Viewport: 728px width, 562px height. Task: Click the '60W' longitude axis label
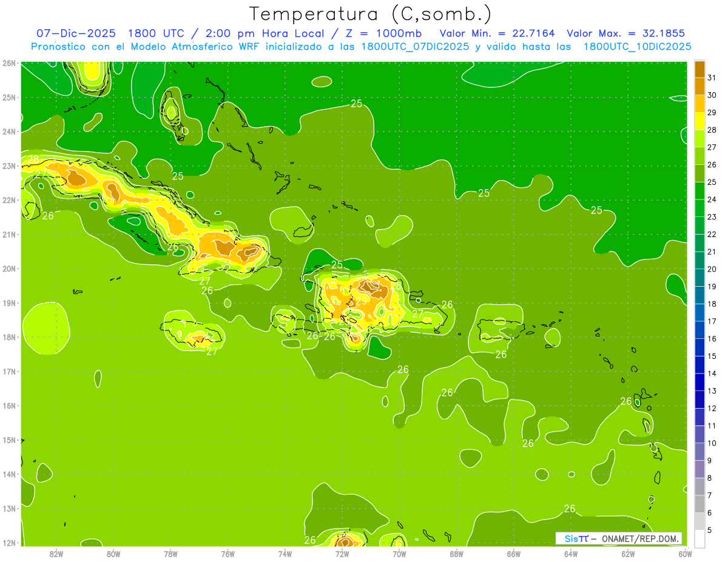pos(686,554)
